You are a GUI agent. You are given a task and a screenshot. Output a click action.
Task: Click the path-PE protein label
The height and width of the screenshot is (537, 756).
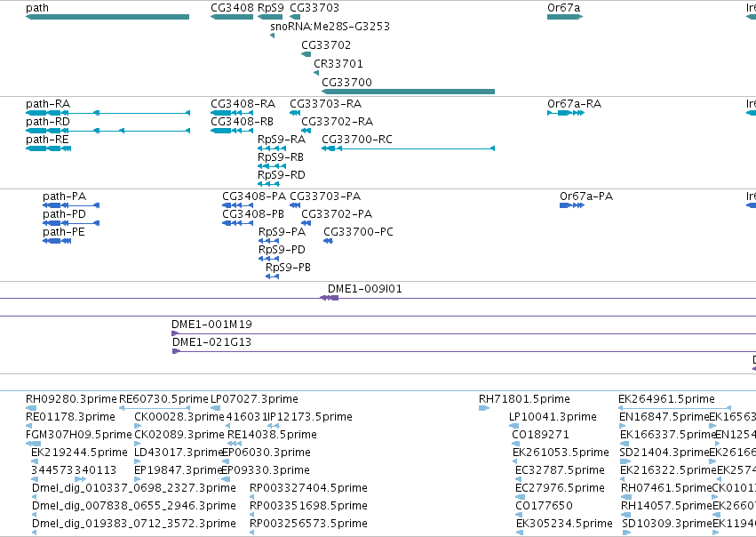(64, 232)
